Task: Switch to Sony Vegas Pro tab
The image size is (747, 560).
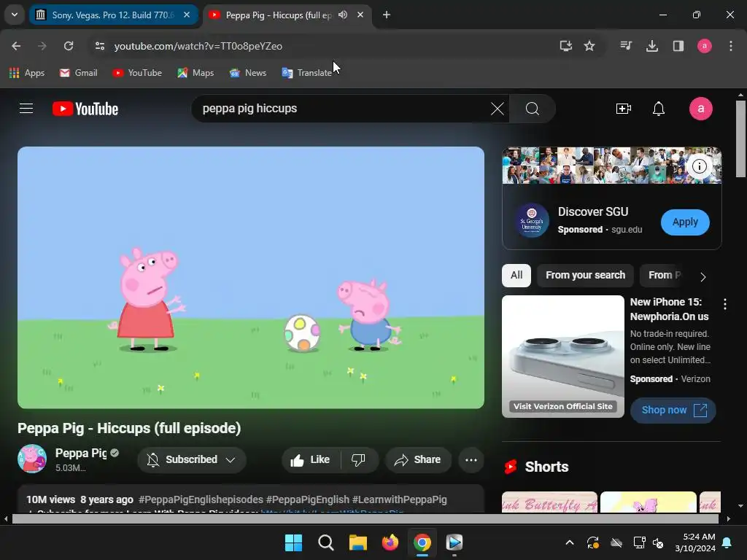Action: click(114, 15)
